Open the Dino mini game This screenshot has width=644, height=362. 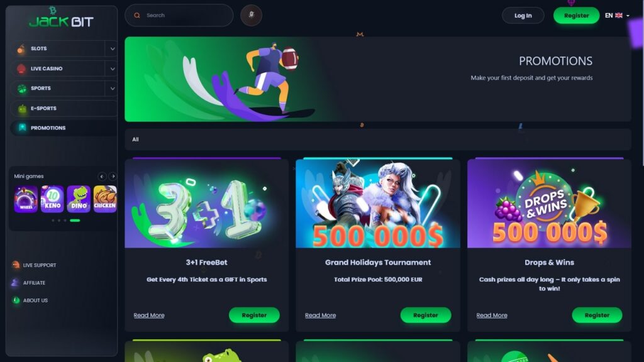[x=79, y=199]
